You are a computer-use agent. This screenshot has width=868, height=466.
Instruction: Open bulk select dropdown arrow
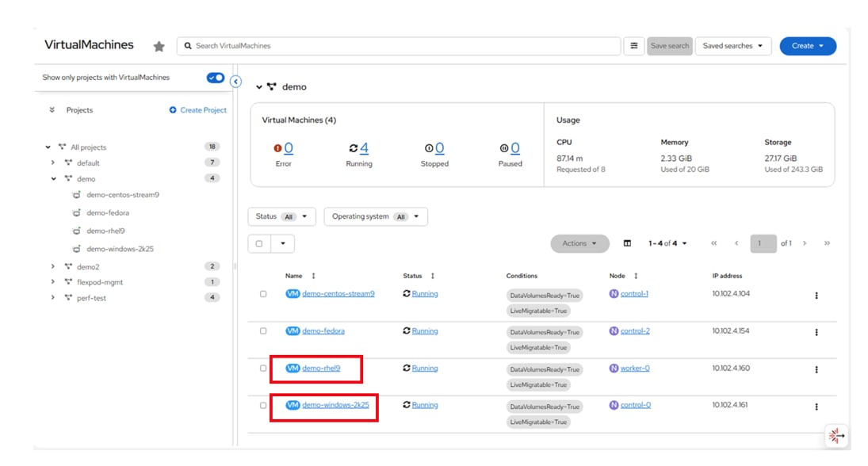coord(283,243)
